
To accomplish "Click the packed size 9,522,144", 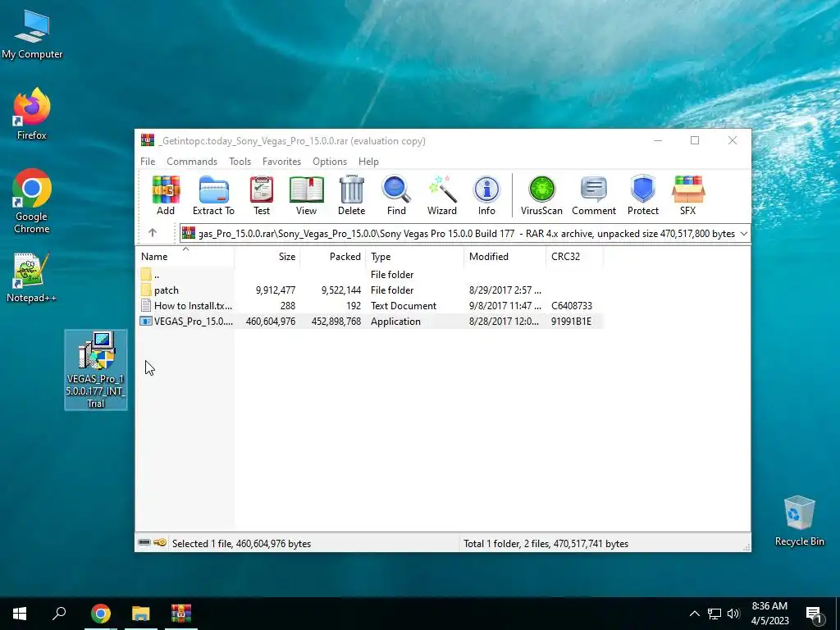I will 341,290.
